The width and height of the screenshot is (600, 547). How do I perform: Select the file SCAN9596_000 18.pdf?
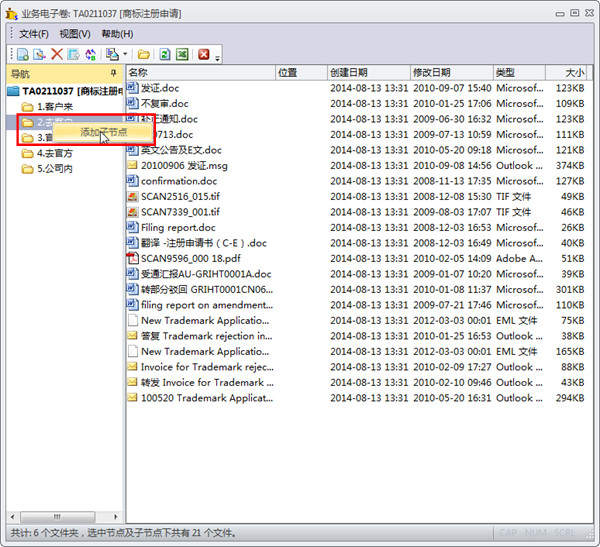(191, 258)
